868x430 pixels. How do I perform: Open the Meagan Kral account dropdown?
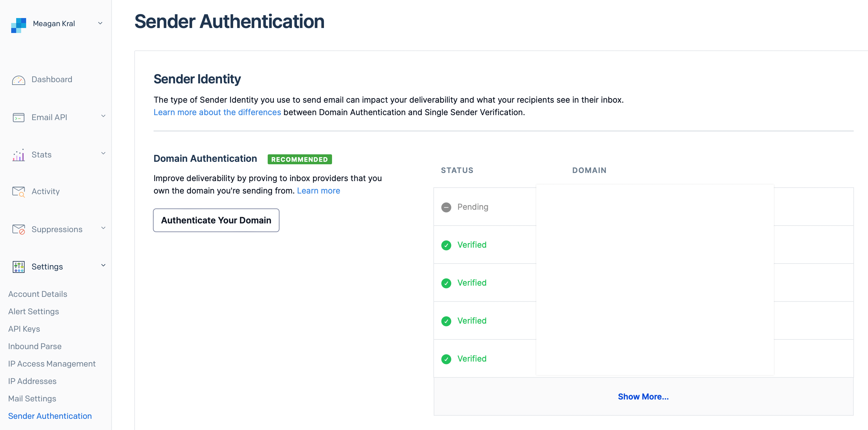click(100, 23)
